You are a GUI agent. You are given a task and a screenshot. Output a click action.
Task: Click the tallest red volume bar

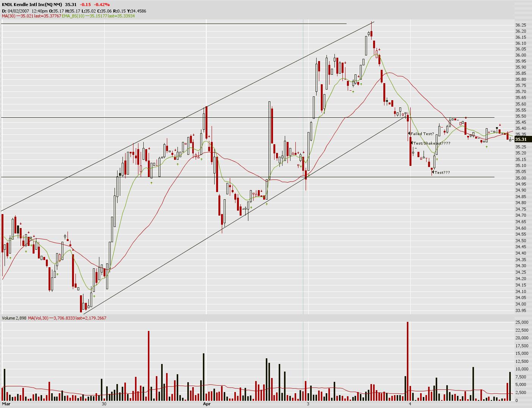[x=408, y=361]
